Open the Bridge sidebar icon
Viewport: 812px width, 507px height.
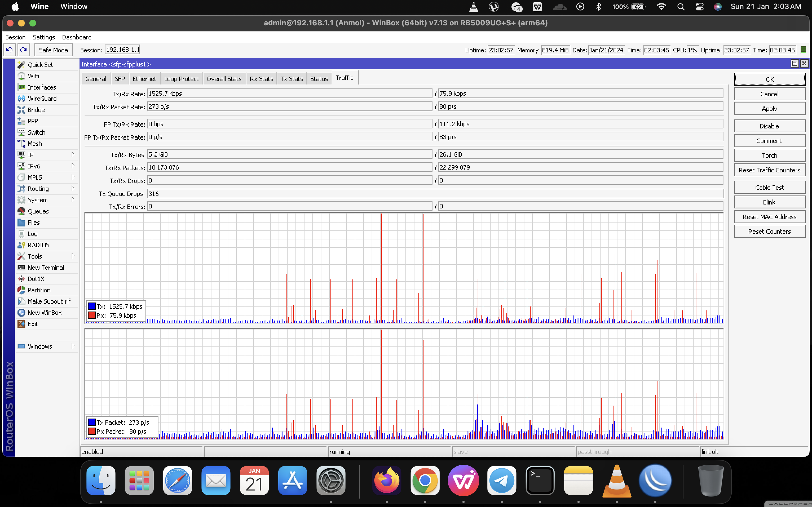(21, 110)
